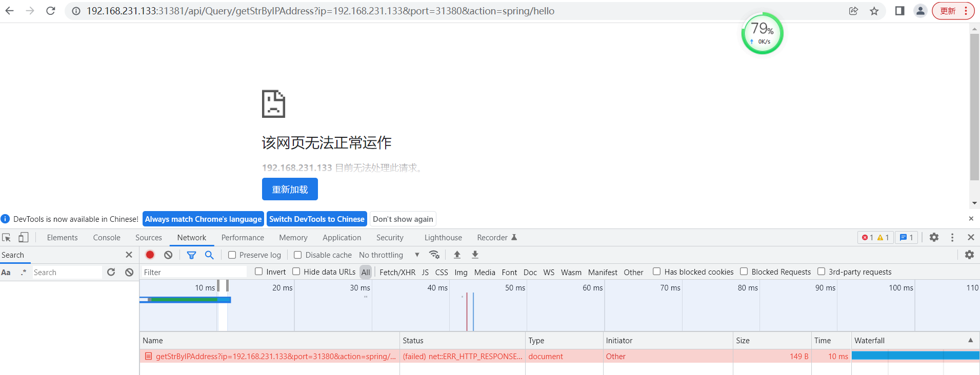Click the network Filter text field
Viewport: 980px width, 375px height.
click(194, 272)
